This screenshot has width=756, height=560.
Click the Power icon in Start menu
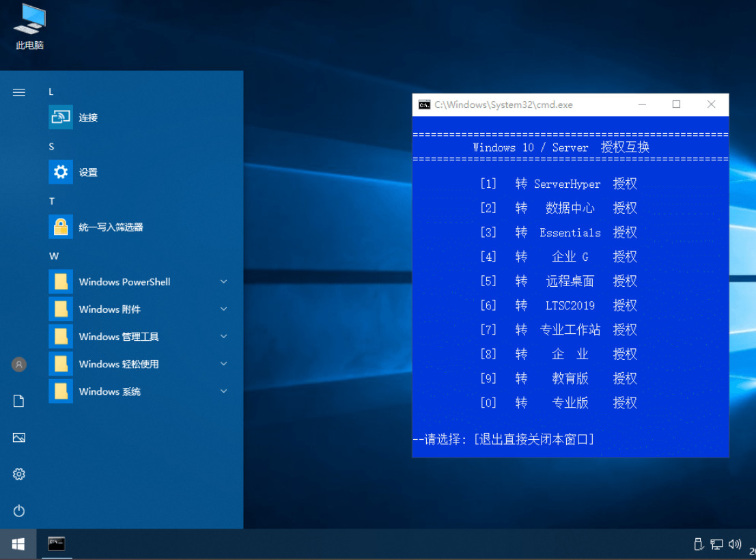click(19, 511)
